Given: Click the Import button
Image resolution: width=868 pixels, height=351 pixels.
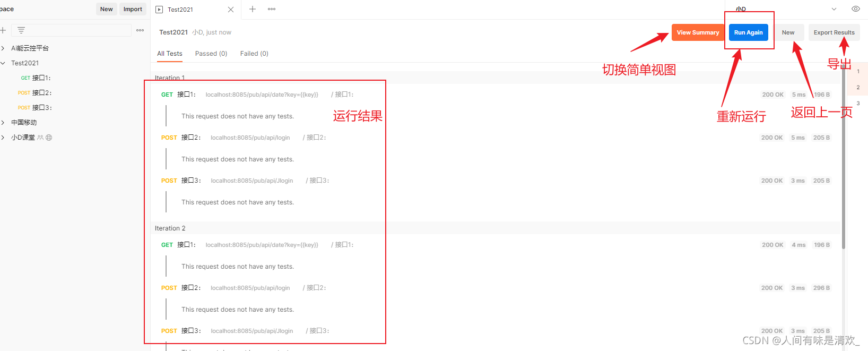Looking at the screenshot, I should 133,9.
